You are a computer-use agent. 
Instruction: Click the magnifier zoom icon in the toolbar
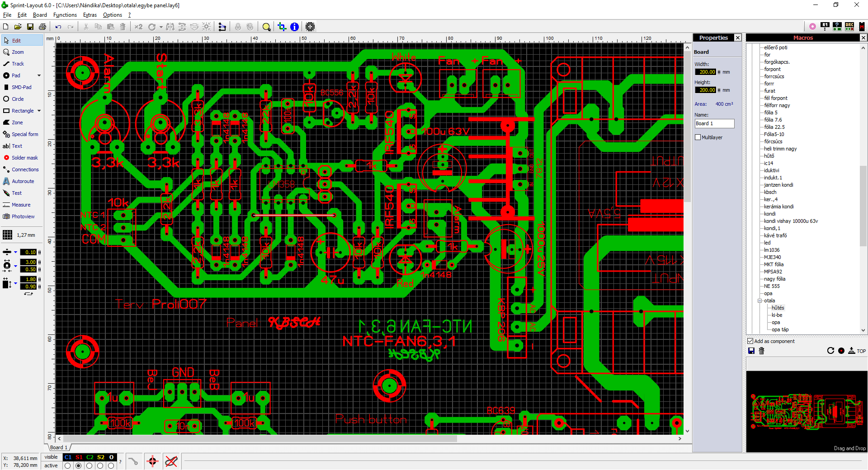[x=266, y=27]
